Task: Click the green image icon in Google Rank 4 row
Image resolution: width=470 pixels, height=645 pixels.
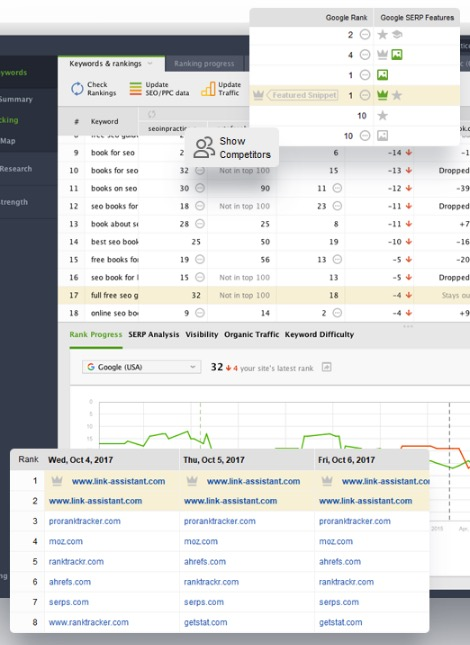Action: click(397, 54)
